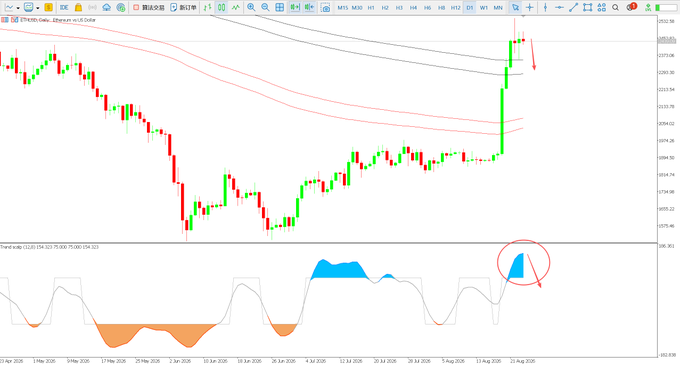
Task: Toggle the 算法交易 algo trading button
Action: pos(149,7)
